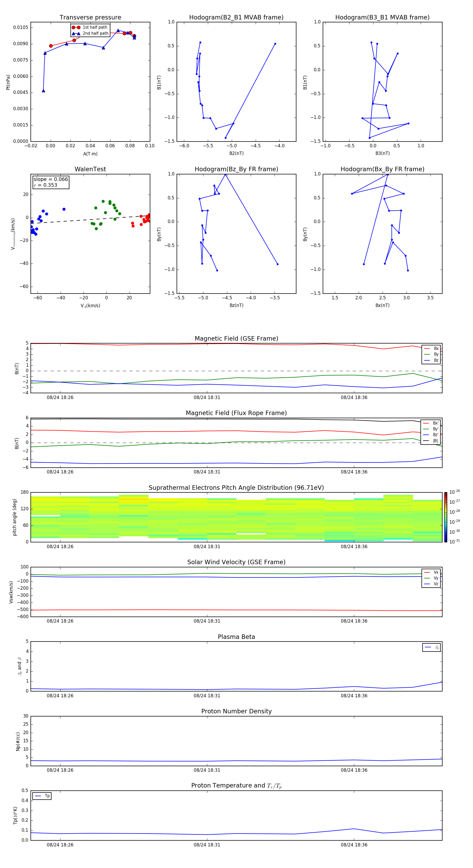The height and width of the screenshot is (868, 473).
Task: Click the "WalenTest" plot title
Action: point(90,169)
